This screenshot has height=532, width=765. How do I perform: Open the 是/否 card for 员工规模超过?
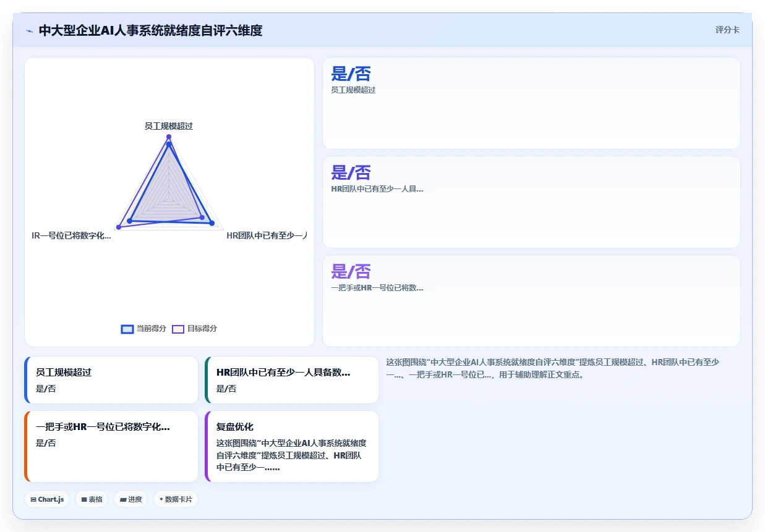tap(531, 103)
